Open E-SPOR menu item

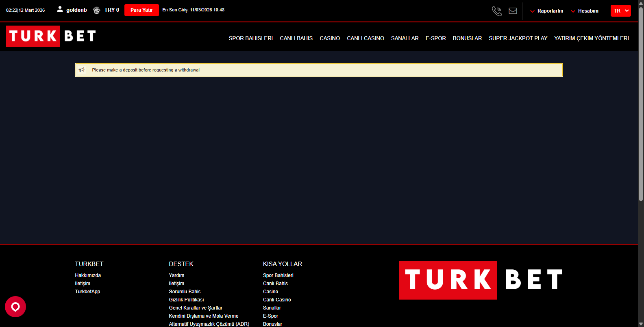coord(436,38)
